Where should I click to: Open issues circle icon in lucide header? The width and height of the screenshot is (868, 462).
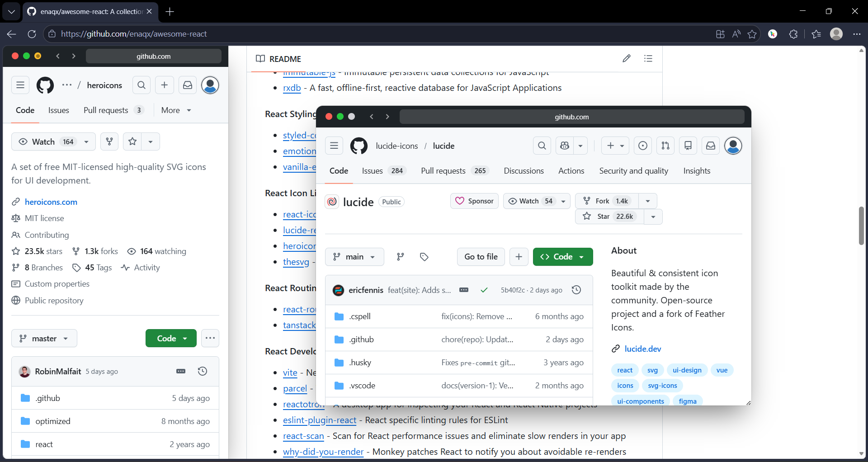click(x=643, y=146)
